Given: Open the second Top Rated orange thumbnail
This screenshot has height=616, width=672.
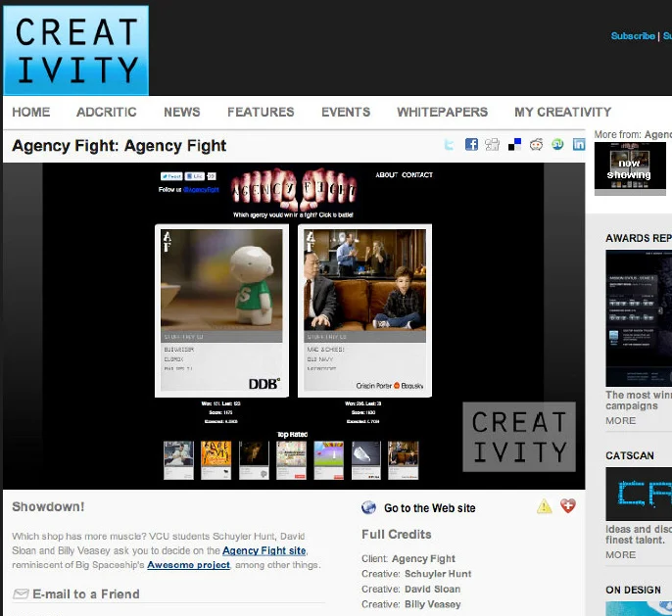Looking at the screenshot, I should 216,460.
